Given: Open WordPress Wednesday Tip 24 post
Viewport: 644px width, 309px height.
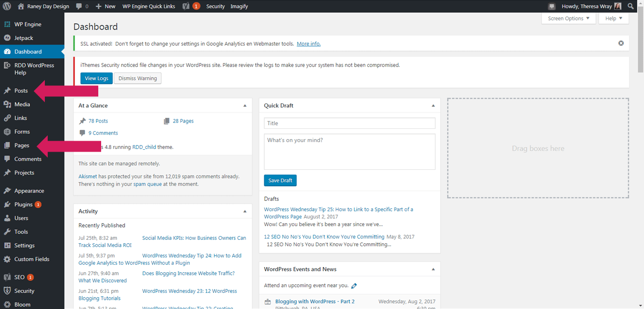Looking at the screenshot, I should click(160, 259).
